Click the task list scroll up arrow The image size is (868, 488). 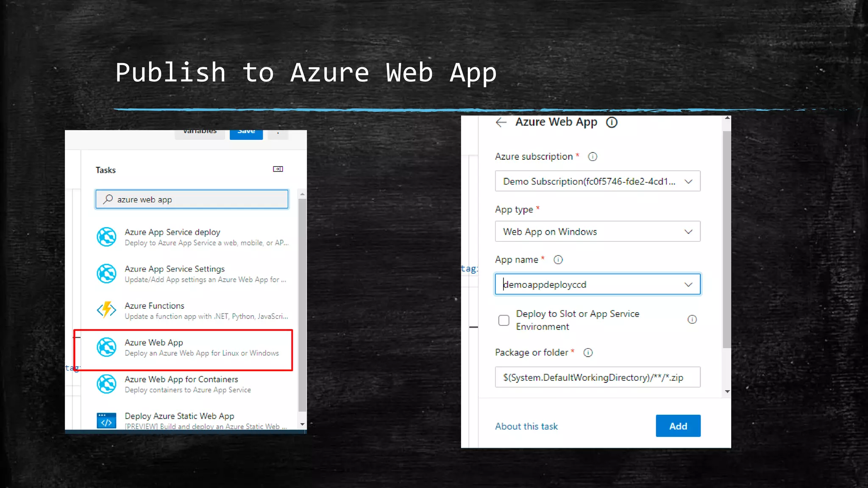tap(302, 194)
